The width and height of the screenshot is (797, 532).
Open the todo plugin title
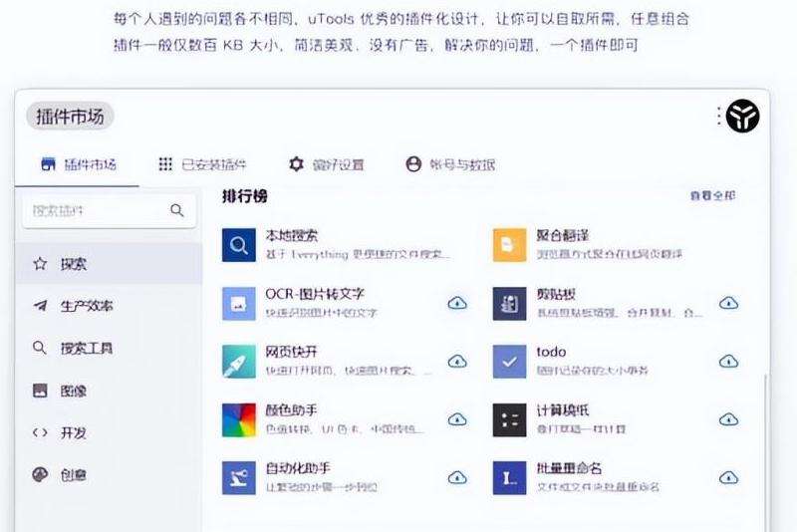pos(551,352)
